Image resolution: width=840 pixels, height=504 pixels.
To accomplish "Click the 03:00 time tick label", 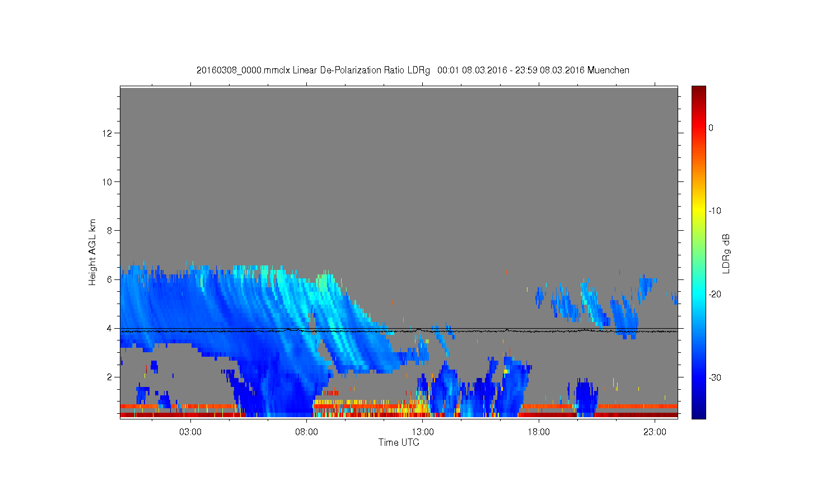I will [190, 432].
